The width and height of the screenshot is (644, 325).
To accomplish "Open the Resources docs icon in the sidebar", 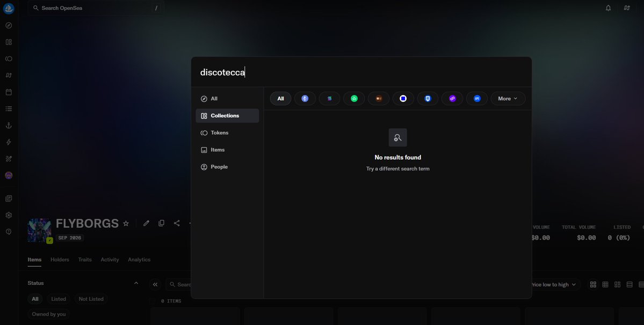I will [9, 198].
